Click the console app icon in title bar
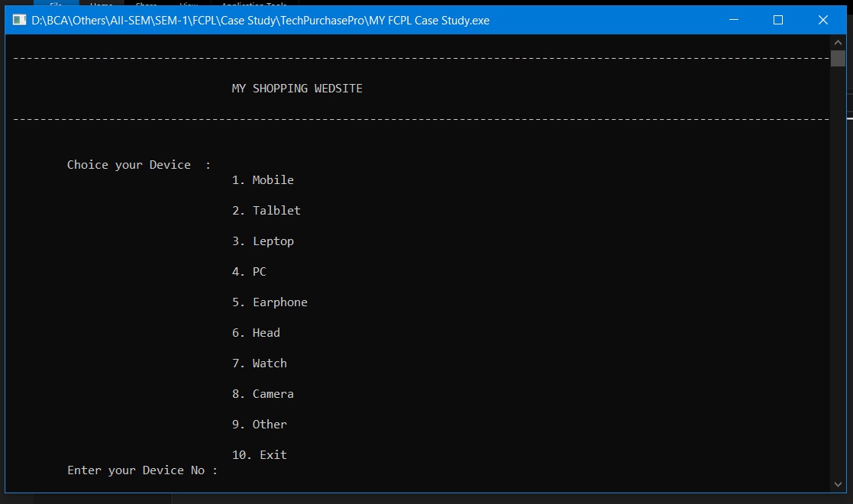The height and width of the screenshot is (504, 853). click(x=19, y=21)
